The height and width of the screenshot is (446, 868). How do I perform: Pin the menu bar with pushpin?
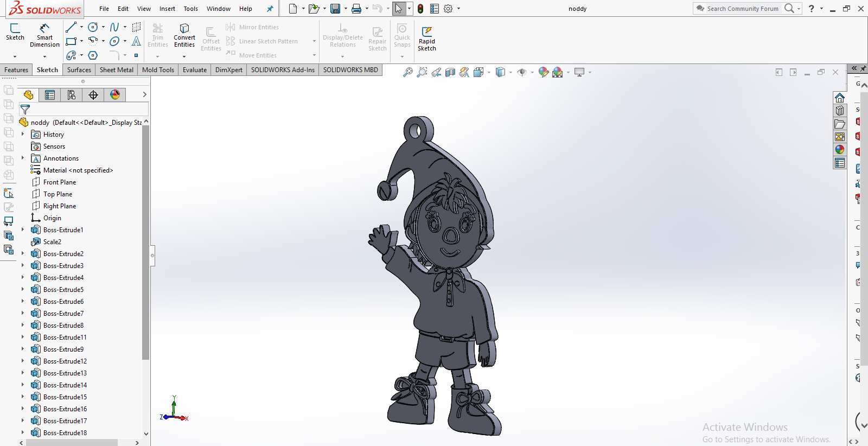click(x=270, y=9)
